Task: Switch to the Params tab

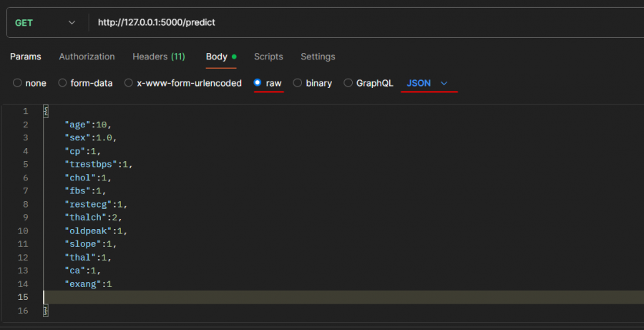Action: [x=25, y=57]
